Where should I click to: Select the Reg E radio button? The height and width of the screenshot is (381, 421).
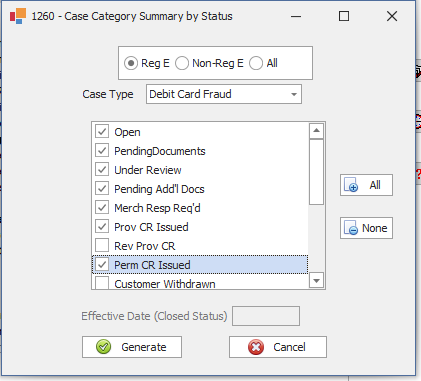131,63
